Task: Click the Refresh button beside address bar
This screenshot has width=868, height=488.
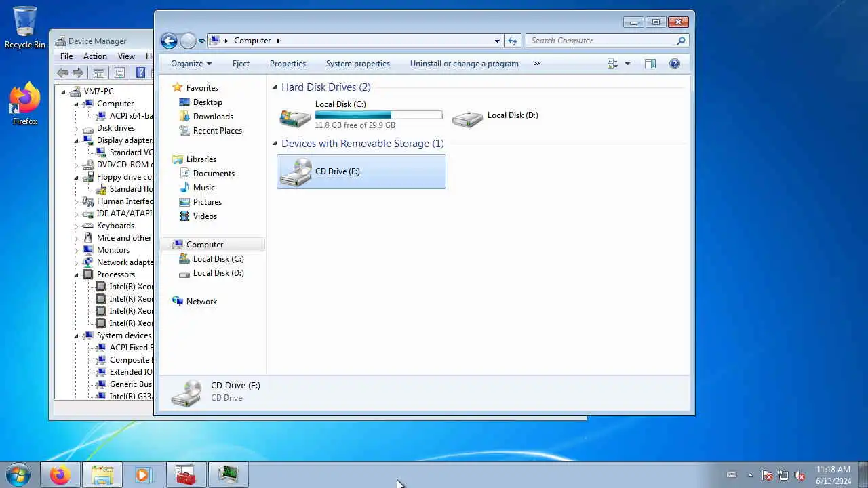Action: (x=513, y=41)
